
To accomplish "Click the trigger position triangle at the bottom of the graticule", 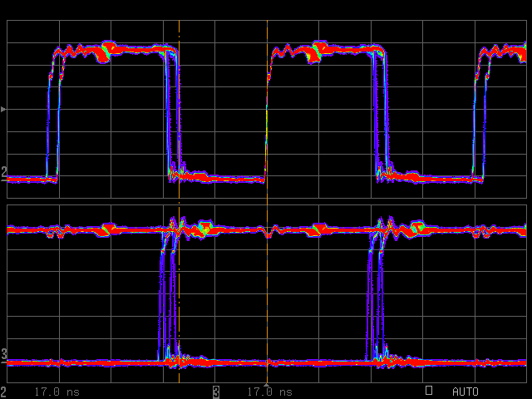I will tap(267, 385).
